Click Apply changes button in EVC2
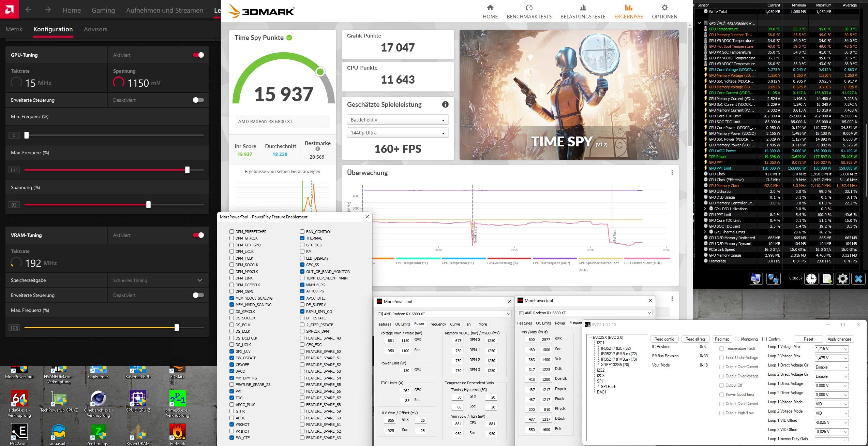Viewport: 868px width, 446px height. 839,339
